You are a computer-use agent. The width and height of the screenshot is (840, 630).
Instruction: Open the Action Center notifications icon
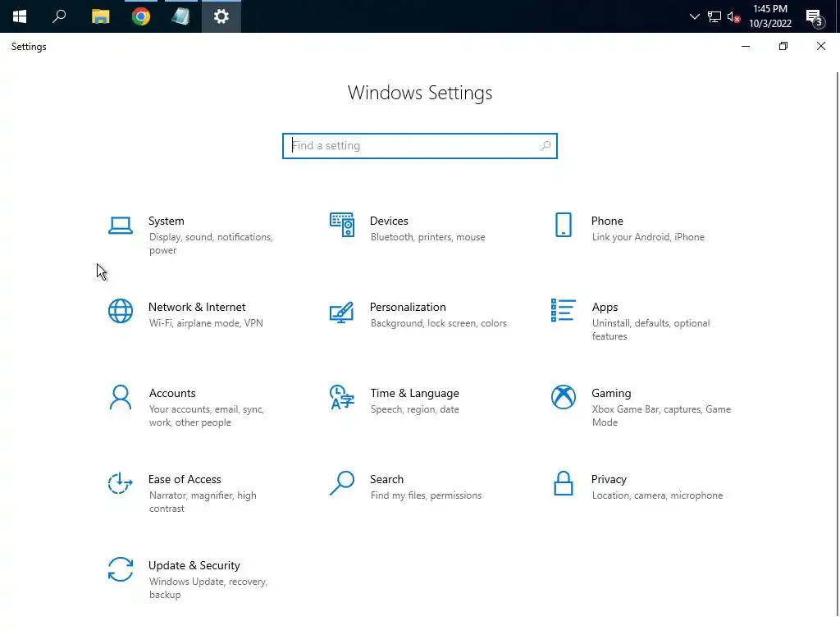(815, 17)
